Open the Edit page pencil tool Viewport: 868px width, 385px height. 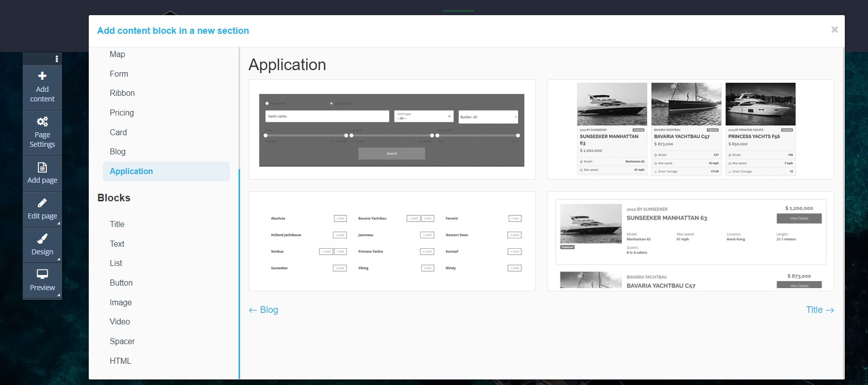(42, 203)
